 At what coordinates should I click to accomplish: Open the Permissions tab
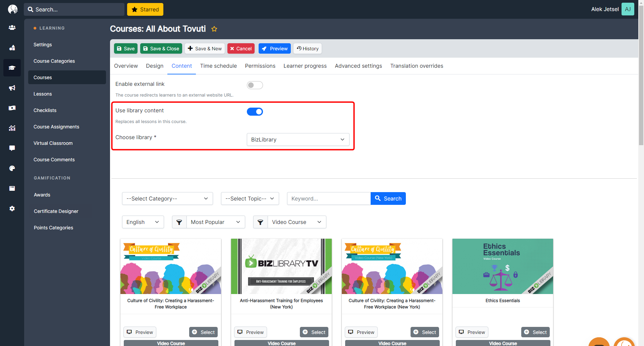[260, 66]
